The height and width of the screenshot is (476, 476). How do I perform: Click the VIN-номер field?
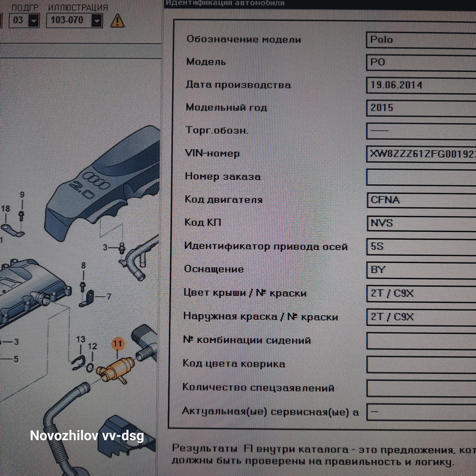pos(421,154)
